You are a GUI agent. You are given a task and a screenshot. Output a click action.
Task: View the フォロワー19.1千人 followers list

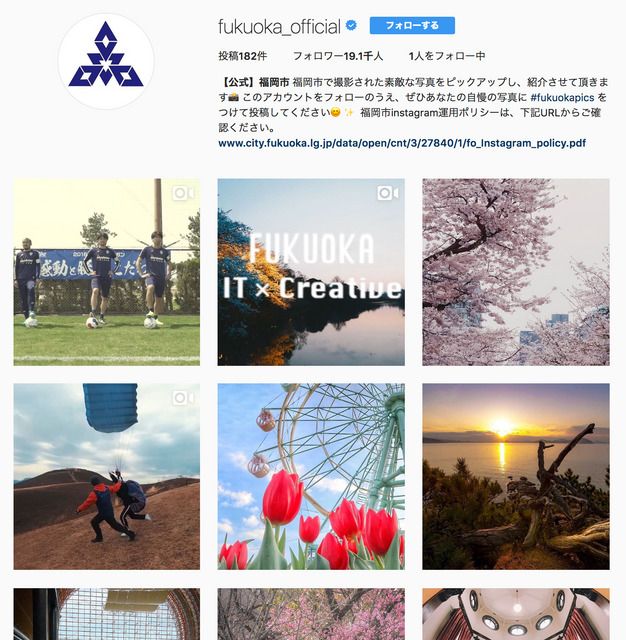pyautogui.click(x=338, y=56)
